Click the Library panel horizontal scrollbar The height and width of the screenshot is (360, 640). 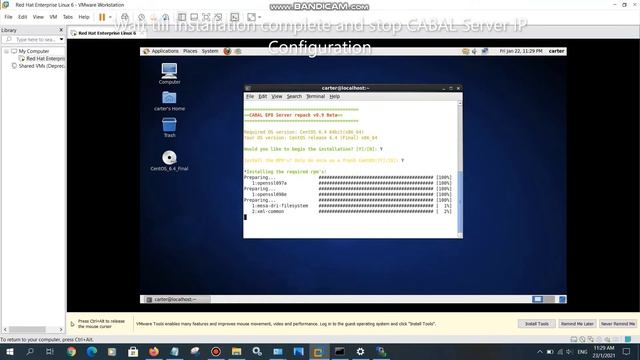(x=33, y=329)
